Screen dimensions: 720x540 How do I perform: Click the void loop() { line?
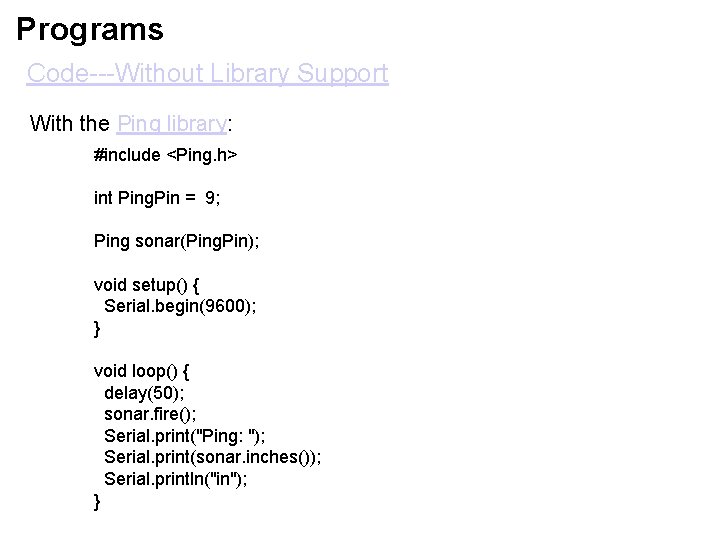click(141, 371)
